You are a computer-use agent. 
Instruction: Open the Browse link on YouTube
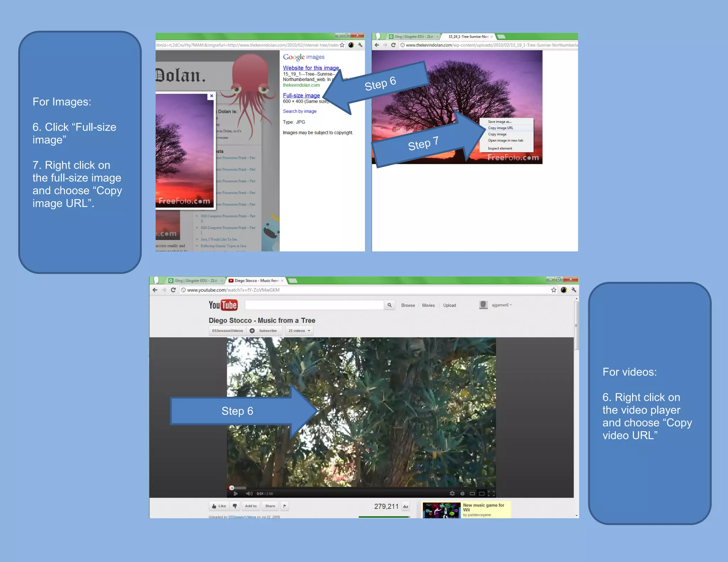(408, 305)
